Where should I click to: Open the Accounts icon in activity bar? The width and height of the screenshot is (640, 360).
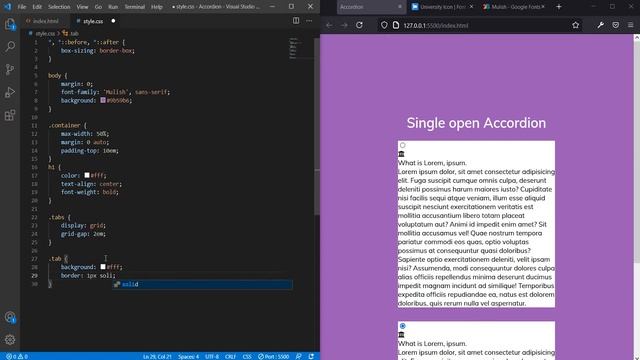(x=10, y=317)
